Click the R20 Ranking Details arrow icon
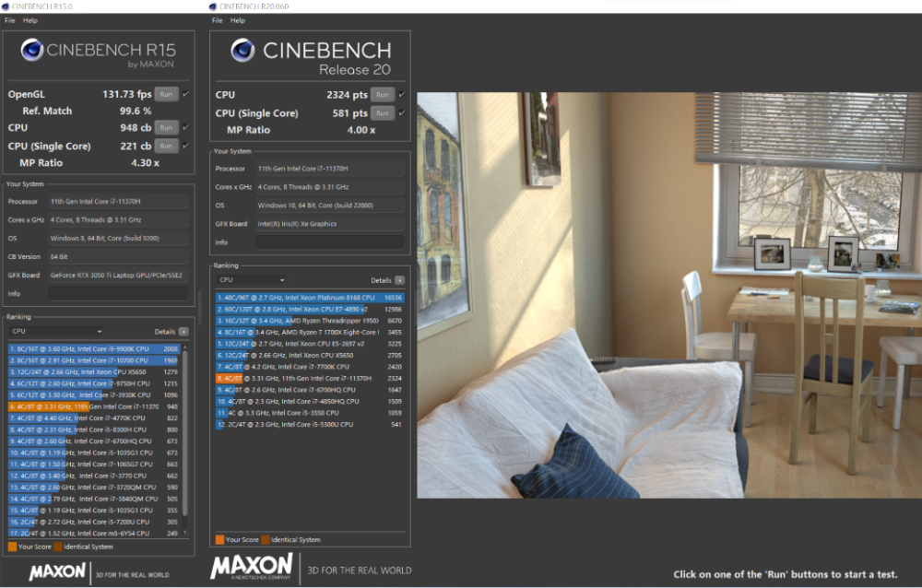 coord(399,280)
